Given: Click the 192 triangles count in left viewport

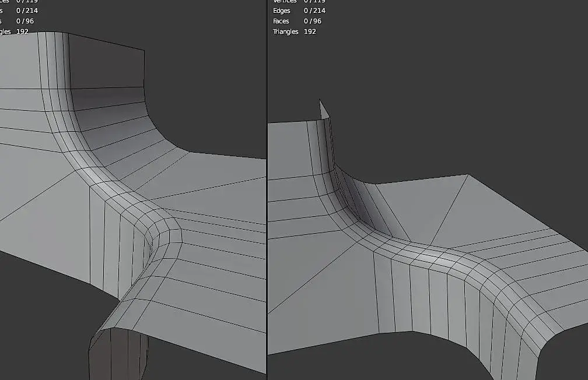Looking at the screenshot, I should tap(23, 31).
